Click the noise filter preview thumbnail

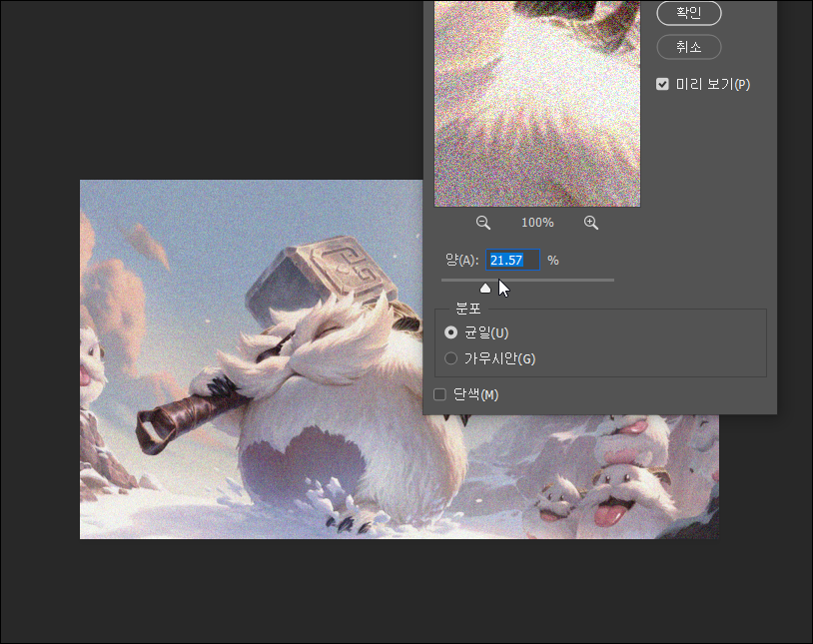point(537,104)
